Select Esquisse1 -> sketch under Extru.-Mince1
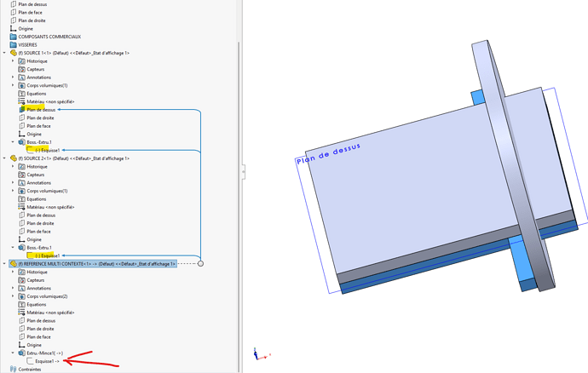This screenshot has width=588, height=373. click(x=47, y=361)
